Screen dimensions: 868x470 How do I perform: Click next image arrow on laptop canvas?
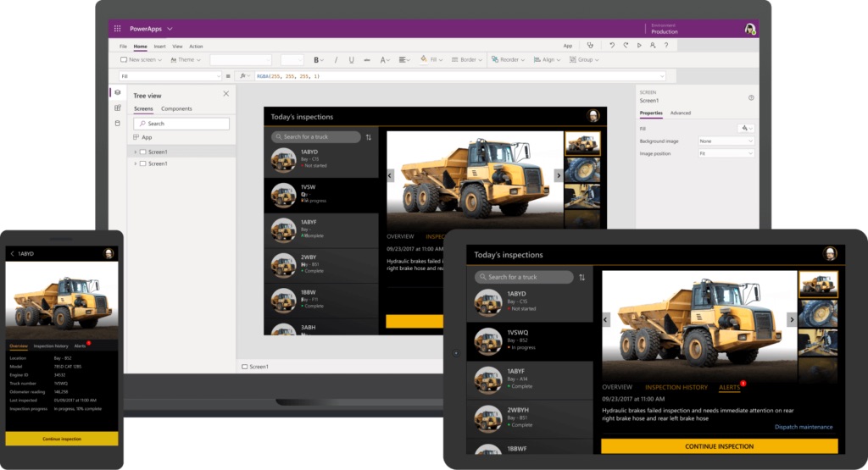[559, 175]
